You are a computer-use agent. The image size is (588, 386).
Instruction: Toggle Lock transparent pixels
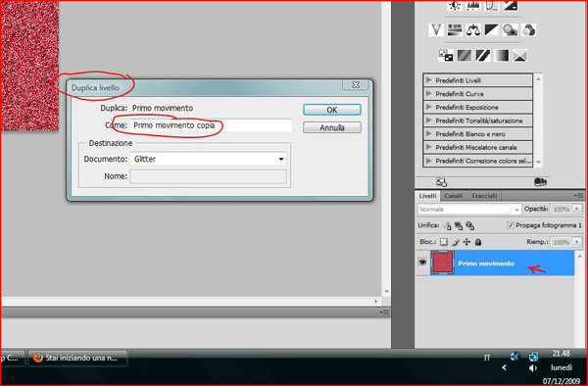tap(444, 242)
